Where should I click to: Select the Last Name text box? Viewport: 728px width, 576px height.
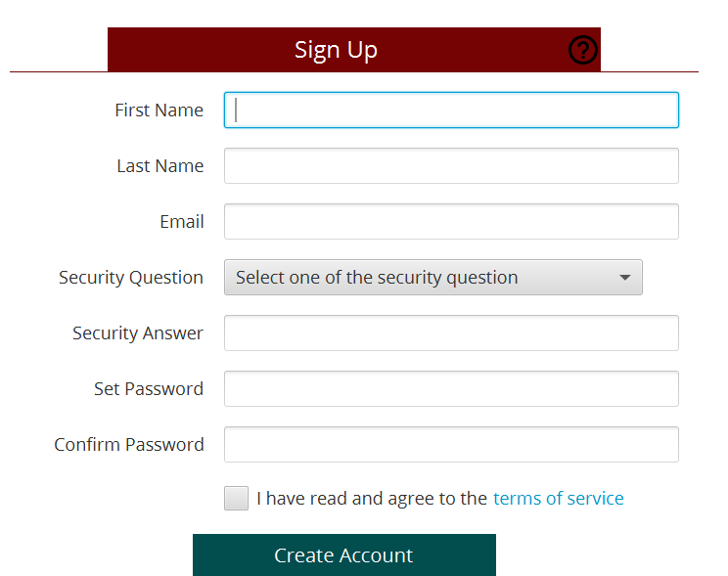click(x=451, y=165)
